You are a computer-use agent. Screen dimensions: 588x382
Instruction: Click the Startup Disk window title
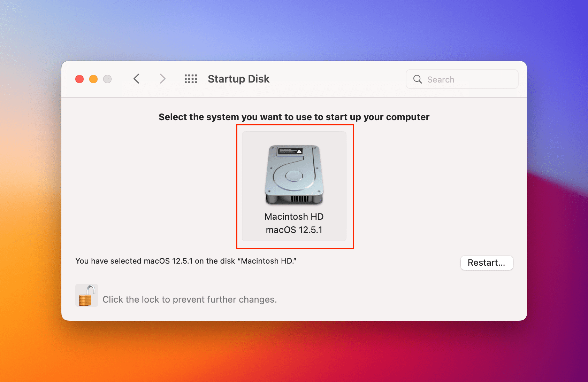238,79
